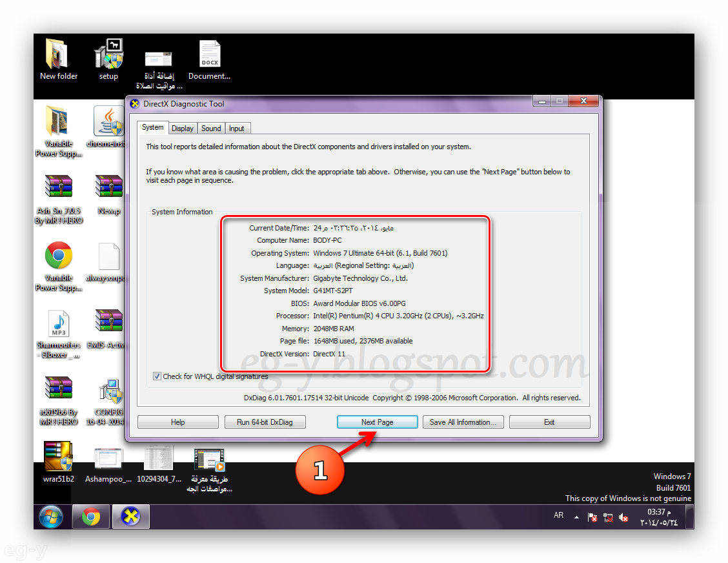Click DxDiag 6.01.7601.17514 version text
The width and height of the screenshot is (728, 563).
306,398
